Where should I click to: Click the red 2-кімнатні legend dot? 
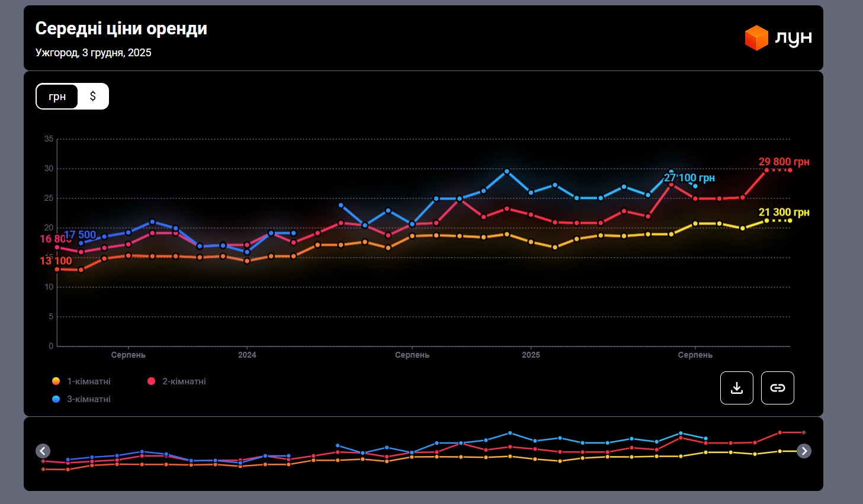pos(151,381)
